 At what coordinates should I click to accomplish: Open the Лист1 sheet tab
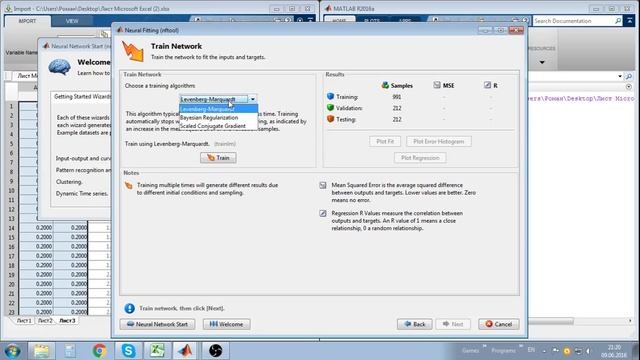(24, 321)
